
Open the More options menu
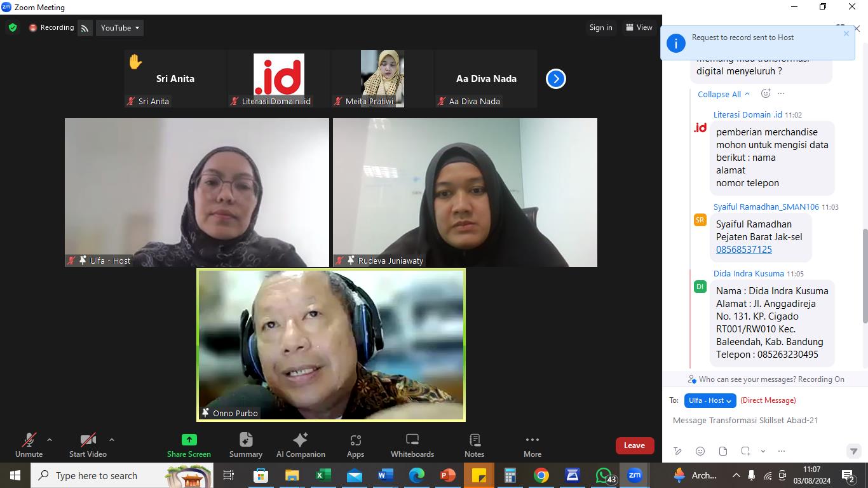point(532,445)
